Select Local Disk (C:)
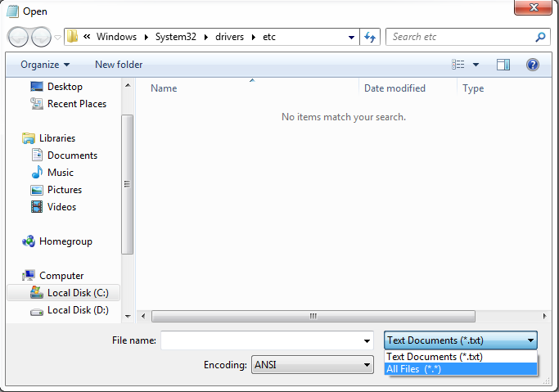The width and height of the screenshot is (559, 392). pyautogui.click(x=64, y=293)
